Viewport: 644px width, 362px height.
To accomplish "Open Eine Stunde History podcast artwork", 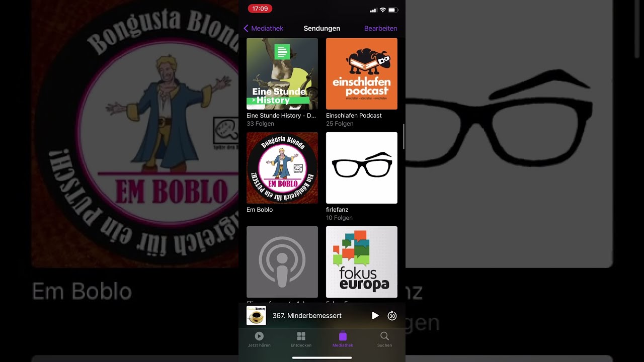I will [x=282, y=74].
